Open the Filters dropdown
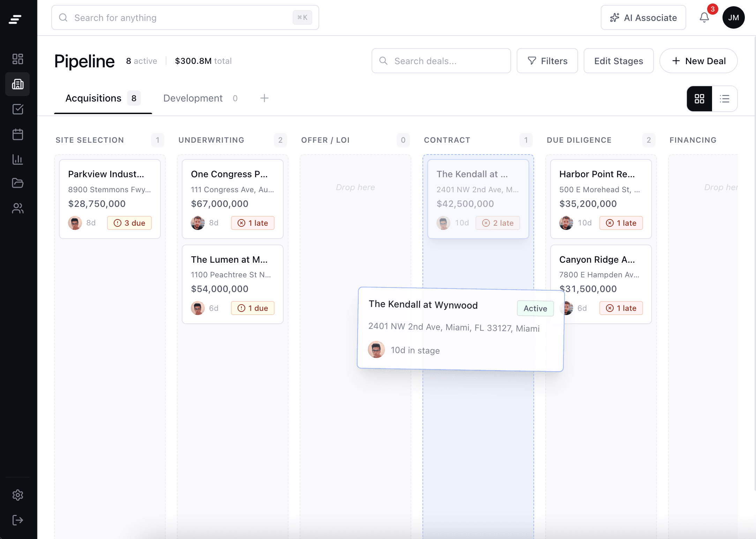The height and width of the screenshot is (539, 756). click(x=547, y=61)
